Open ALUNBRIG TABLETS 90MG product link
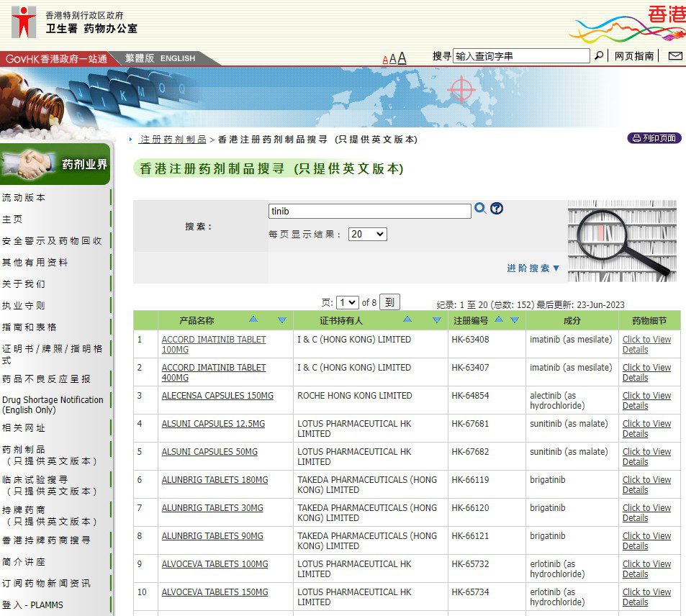Viewport: 686px width, 616px height. tap(212, 535)
